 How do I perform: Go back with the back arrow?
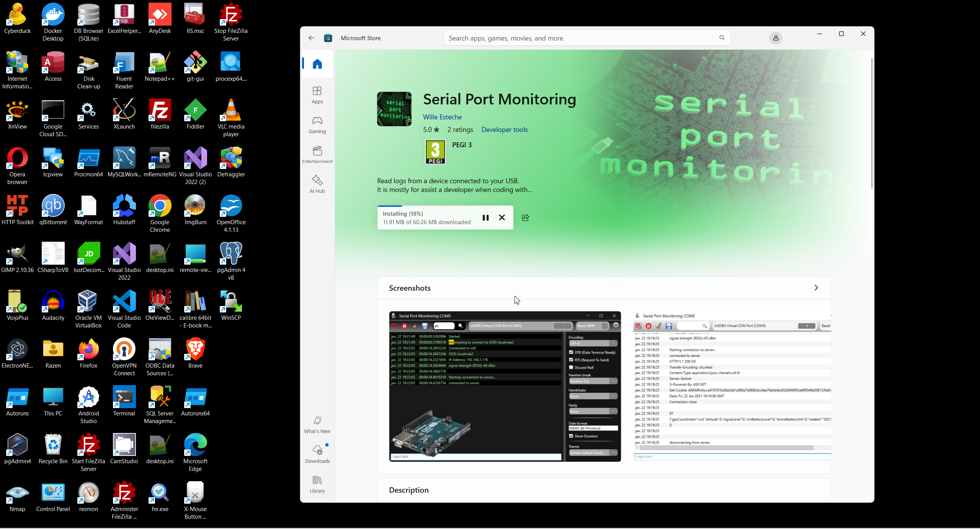[311, 38]
